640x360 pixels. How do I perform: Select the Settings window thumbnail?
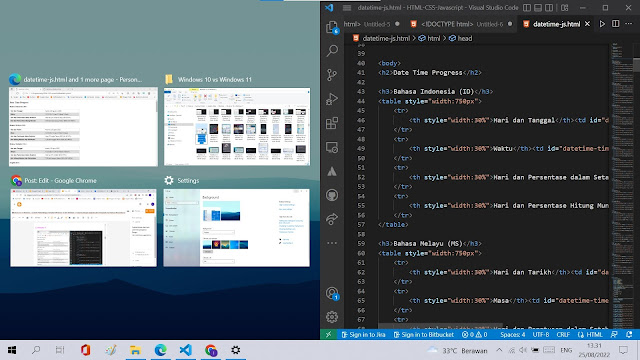[x=237, y=227]
